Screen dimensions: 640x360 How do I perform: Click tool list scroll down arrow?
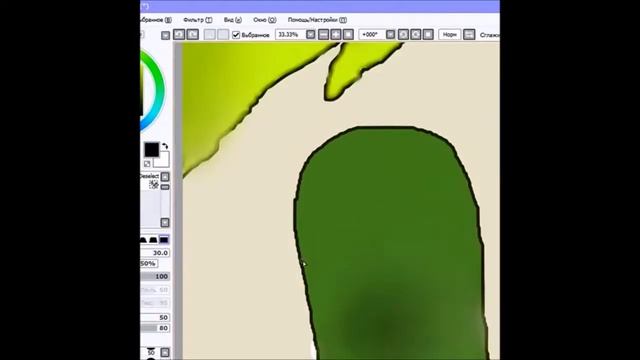[165, 222]
